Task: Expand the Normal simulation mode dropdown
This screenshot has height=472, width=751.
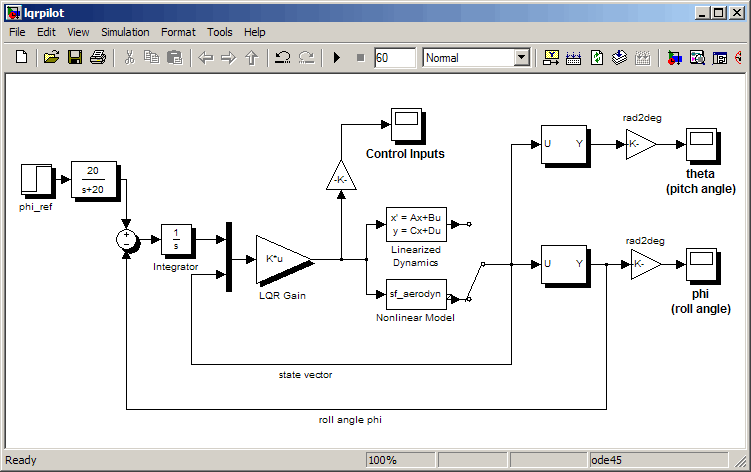Action: pos(521,58)
